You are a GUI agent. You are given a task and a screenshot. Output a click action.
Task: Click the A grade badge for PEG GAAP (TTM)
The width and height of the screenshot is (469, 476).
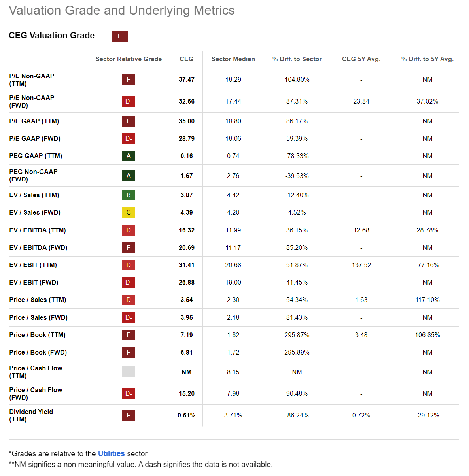(129, 156)
